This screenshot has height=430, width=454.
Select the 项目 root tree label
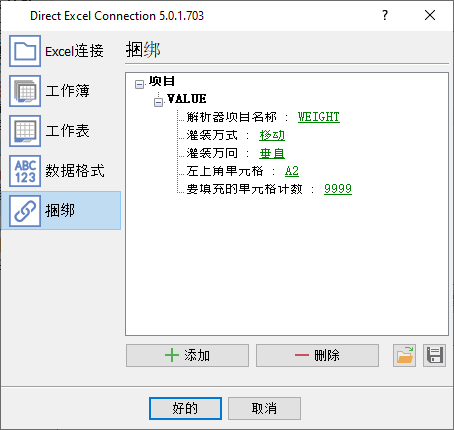click(162, 81)
